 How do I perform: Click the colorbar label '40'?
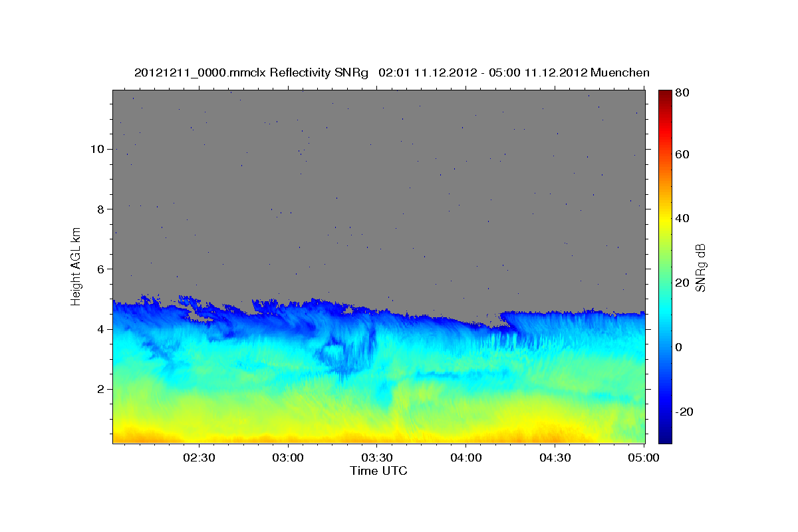(683, 218)
